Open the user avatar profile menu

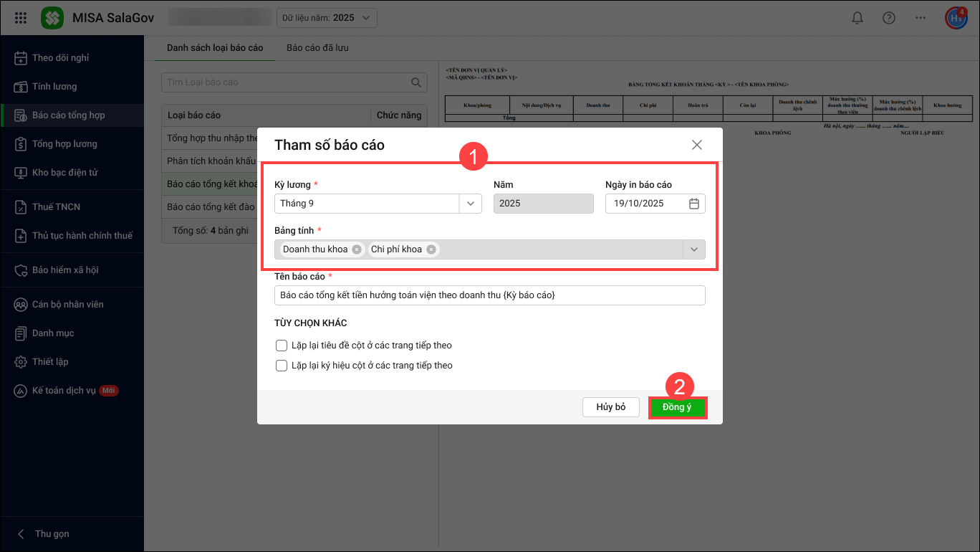click(956, 18)
